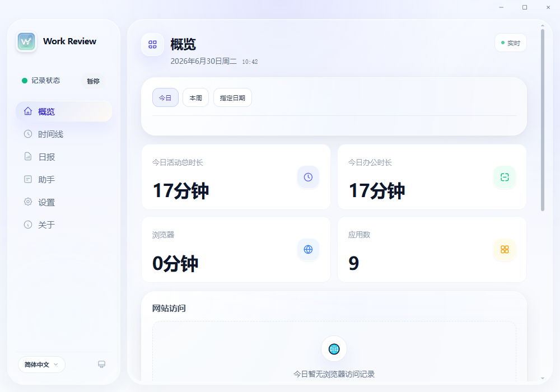
Task: Click the report icon next to 日报
Action: tap(28, 156)
